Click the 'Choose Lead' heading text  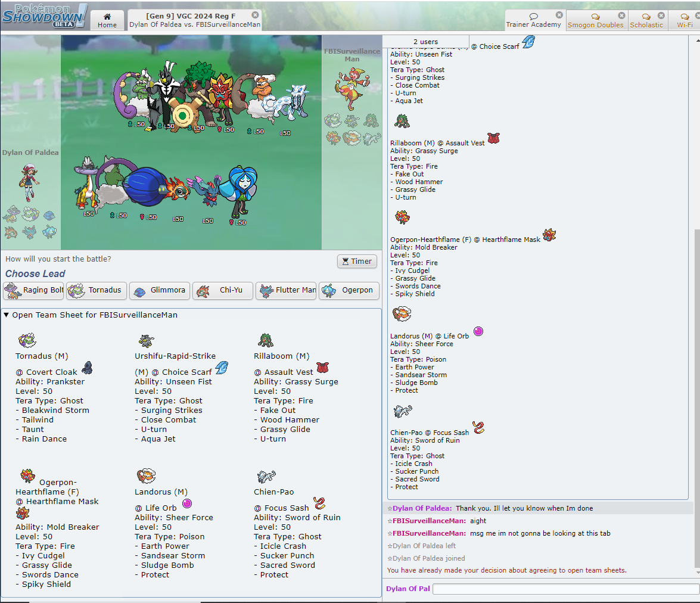pos(35,274)
